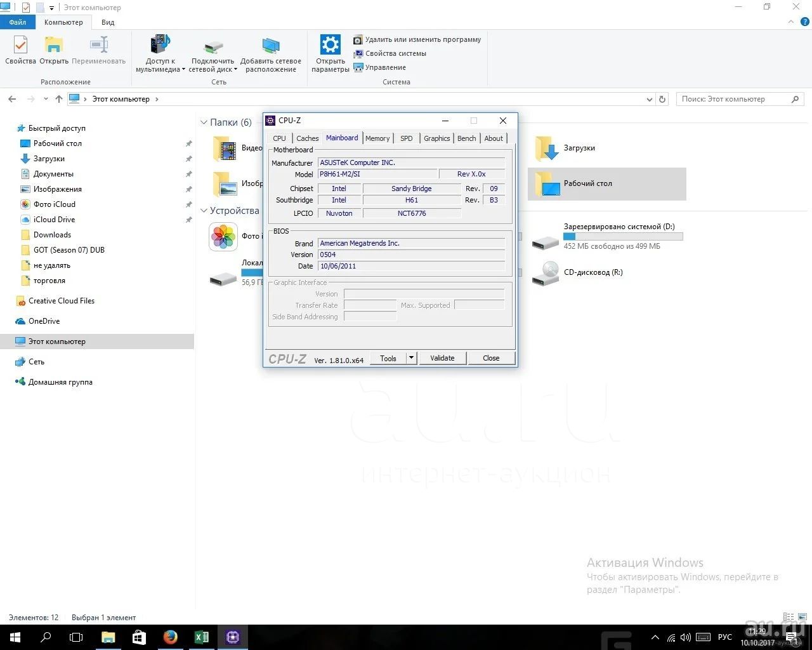812x650 pixels.
Task: Select the Загрузки folder icon
Action: [546, 149]
